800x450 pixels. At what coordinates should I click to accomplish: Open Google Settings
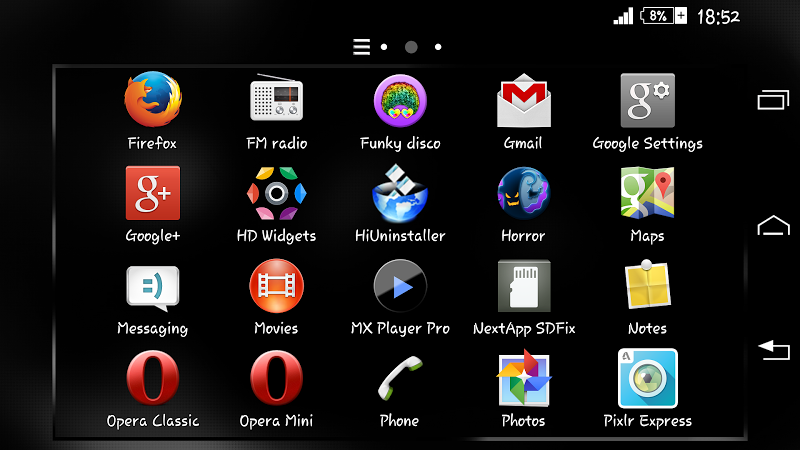647,100
